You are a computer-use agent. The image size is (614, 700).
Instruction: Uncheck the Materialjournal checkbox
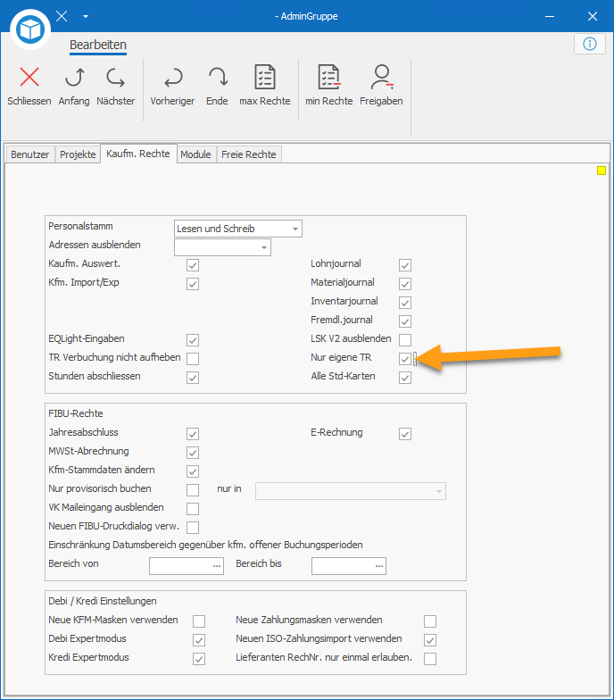tap(405, 284)
